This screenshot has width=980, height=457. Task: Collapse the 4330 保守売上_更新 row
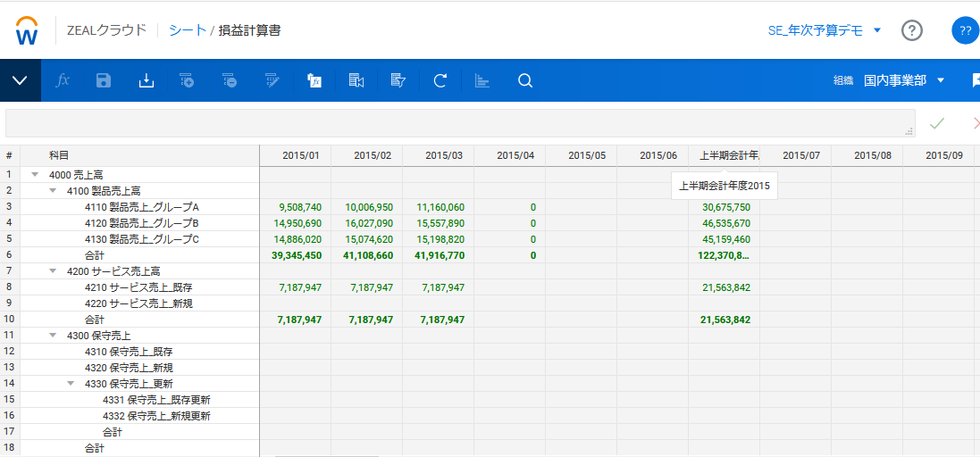[71, 383]
